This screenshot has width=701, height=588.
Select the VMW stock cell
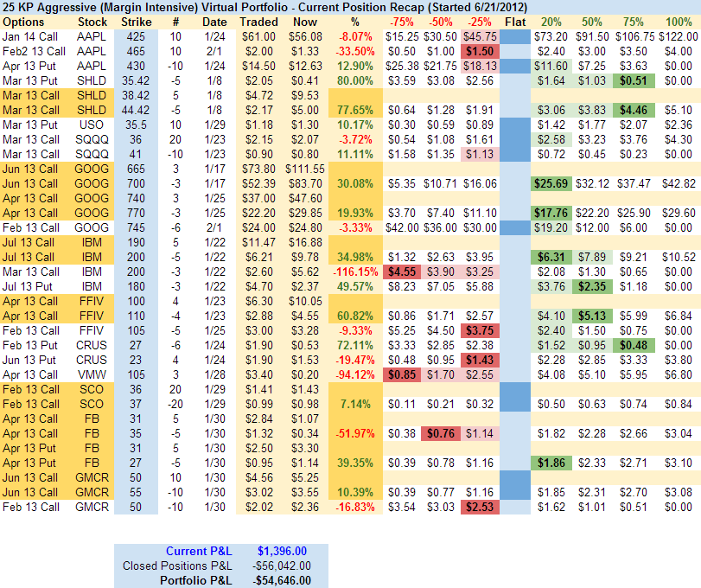92,374
